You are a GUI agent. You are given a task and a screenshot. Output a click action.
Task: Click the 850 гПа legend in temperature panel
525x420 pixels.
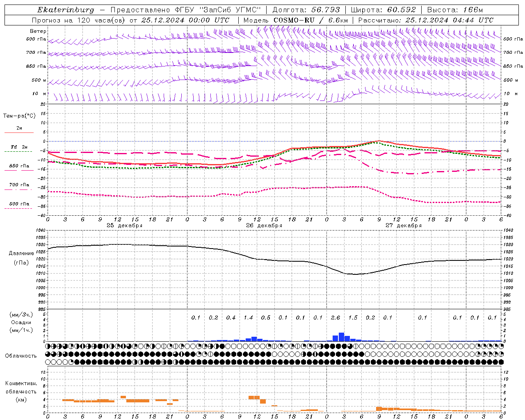(x=19, y=166)
